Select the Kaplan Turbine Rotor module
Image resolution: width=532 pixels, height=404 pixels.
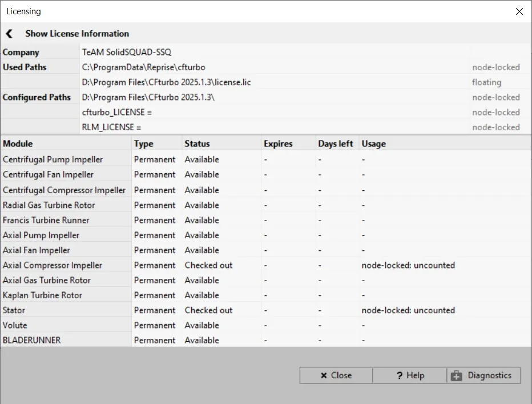coord(42,295)
